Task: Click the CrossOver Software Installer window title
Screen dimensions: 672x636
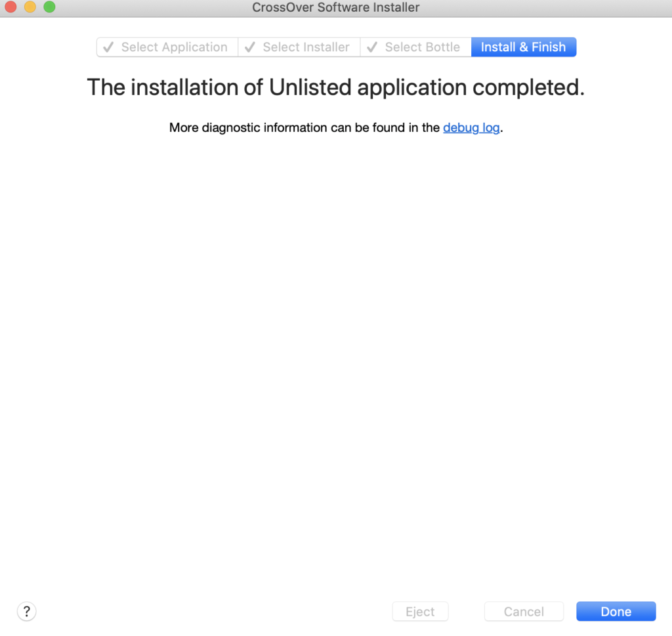Action: (335, 8)
